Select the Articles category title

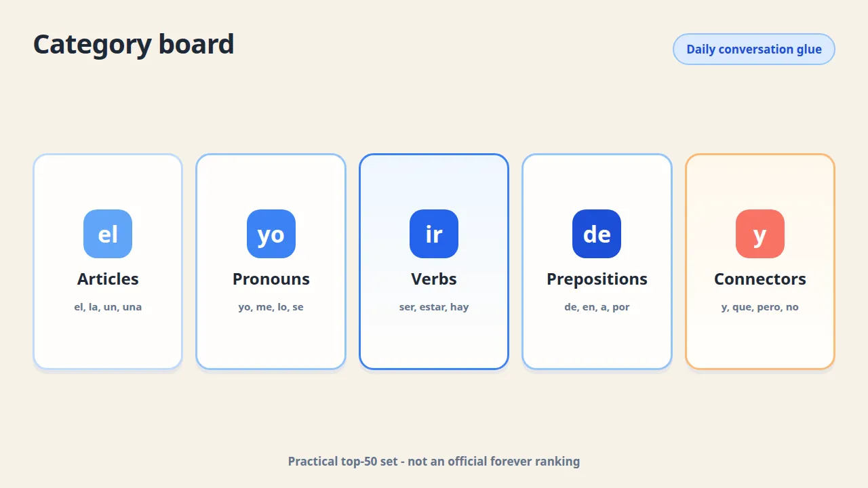pos(108,279)
